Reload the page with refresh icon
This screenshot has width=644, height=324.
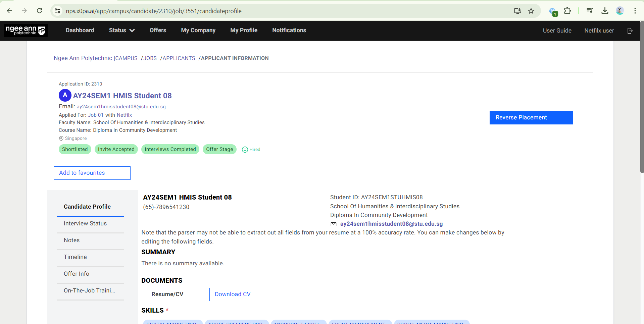40,11
